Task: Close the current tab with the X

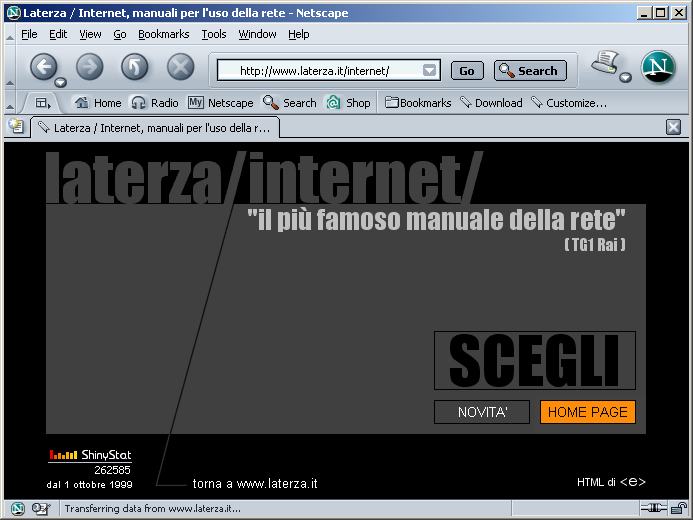Action: [x=673, y=127]
